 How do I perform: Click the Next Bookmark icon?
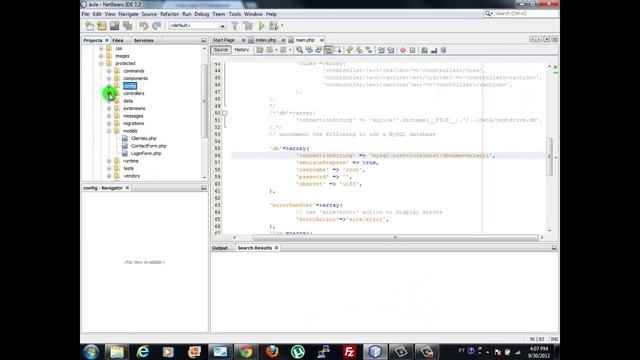point(359,50)
